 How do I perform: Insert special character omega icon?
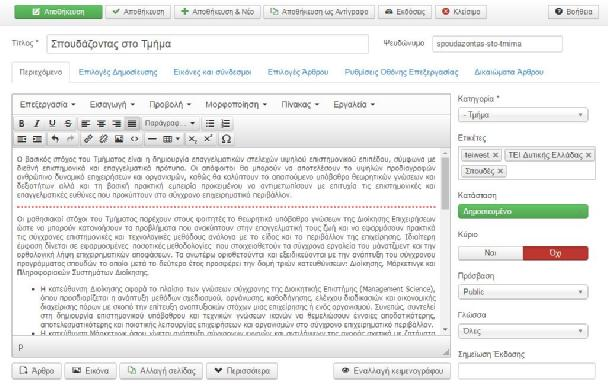[226, 139]
